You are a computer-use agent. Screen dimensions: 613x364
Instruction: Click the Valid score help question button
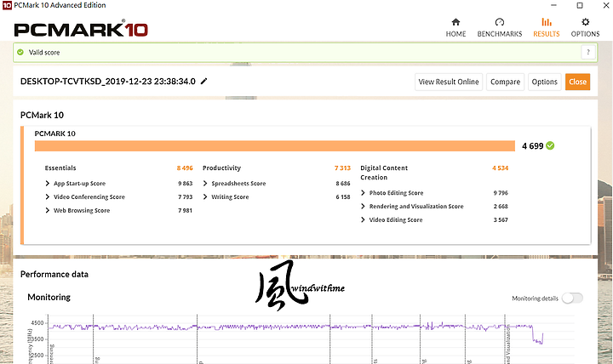588,52
